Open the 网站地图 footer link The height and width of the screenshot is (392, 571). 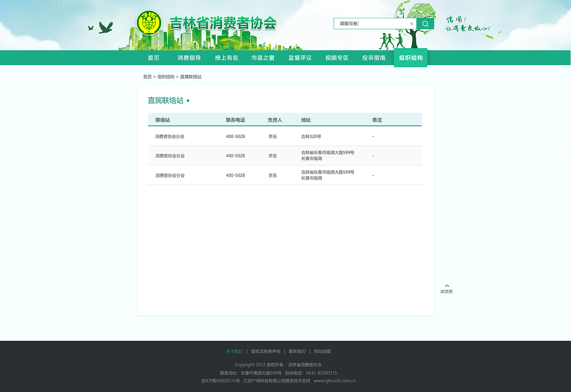click(322, 351)
